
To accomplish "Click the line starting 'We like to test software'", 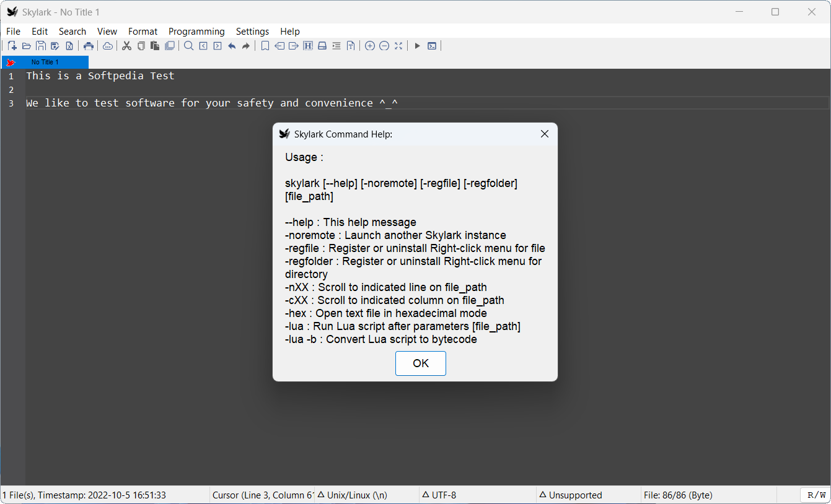I will point(212,103).
